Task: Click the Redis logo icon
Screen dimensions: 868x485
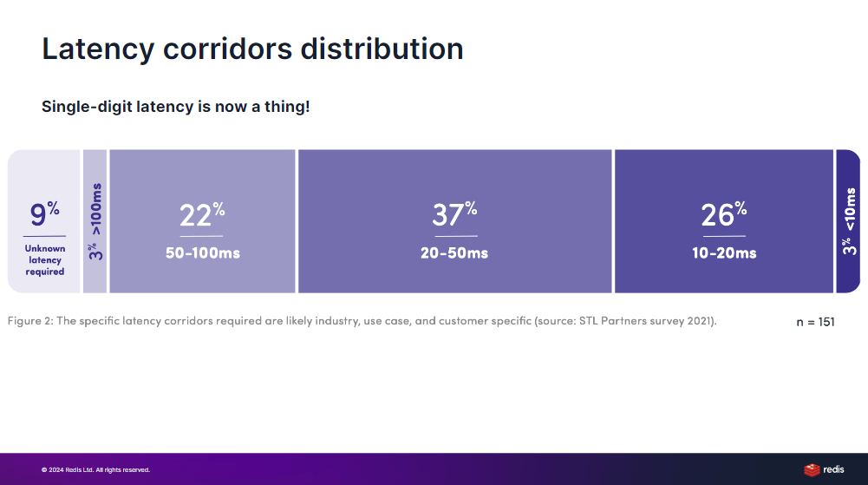Action: (811, 470)
